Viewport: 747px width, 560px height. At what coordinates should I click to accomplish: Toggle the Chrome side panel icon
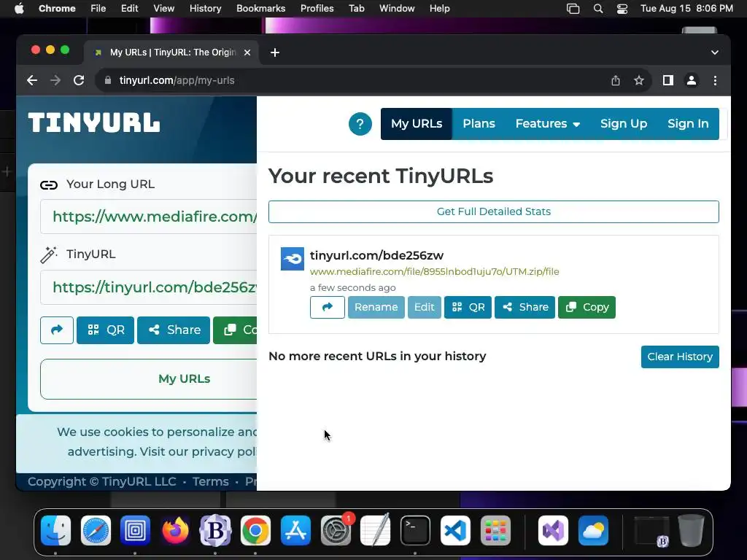pyautogui.click(x=668, y=80)
